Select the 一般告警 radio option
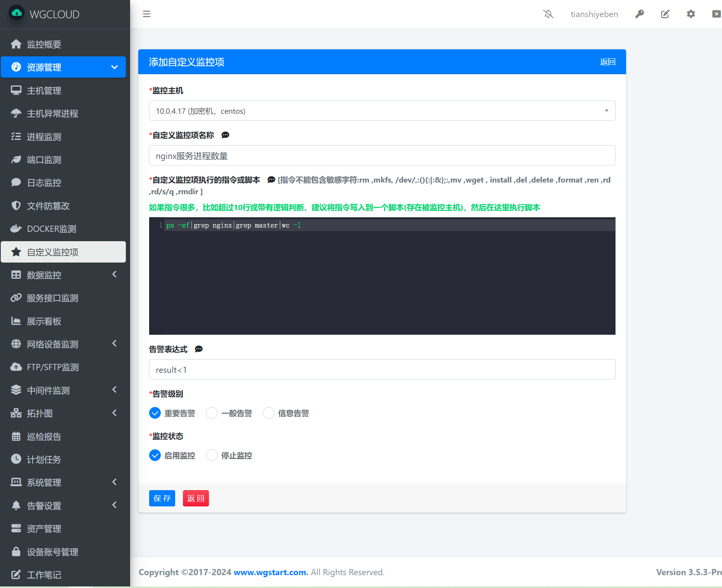 (212, 413)
